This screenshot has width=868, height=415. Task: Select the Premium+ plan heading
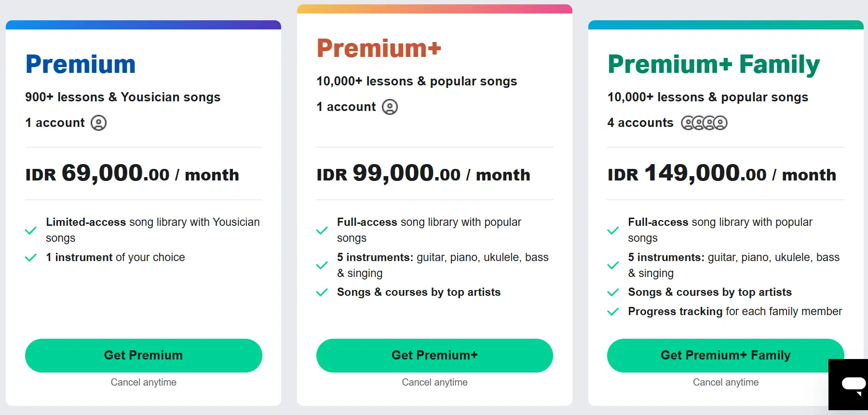coord(379,48)
